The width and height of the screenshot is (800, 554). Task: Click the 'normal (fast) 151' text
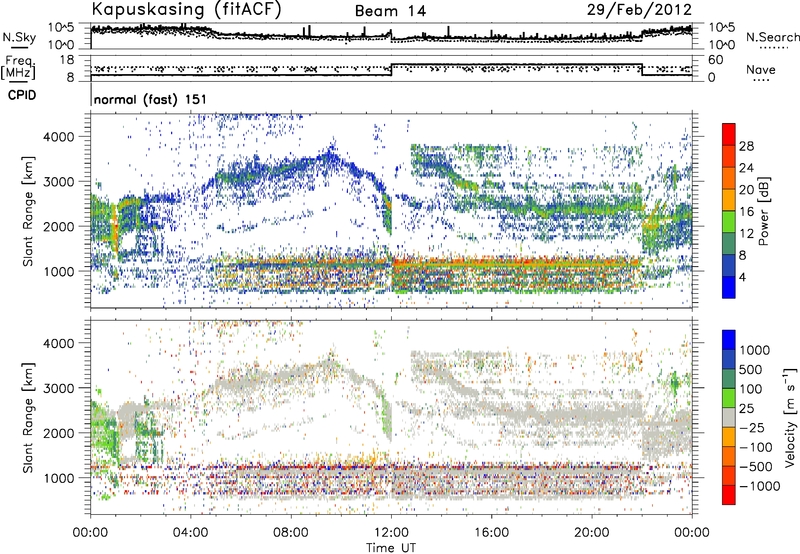pyautogui.click(x=151, y=99)
